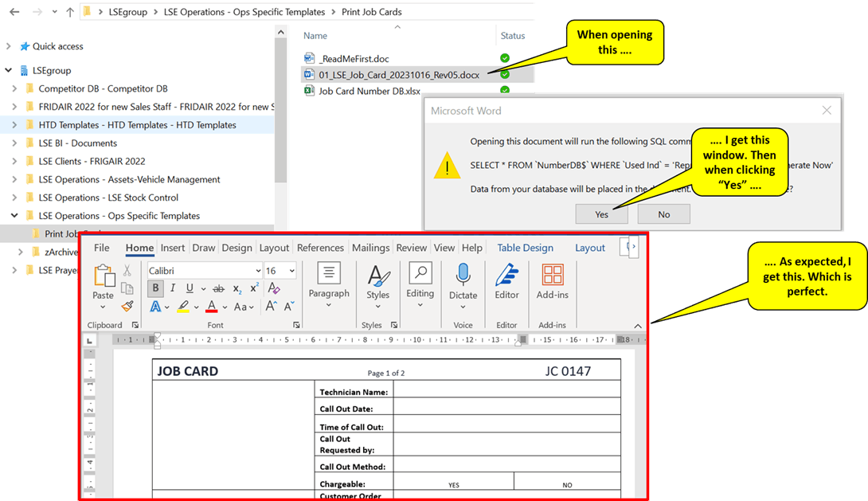Close the Microsoft Word dialog
The image size is (868, 501).
point(827,111)
